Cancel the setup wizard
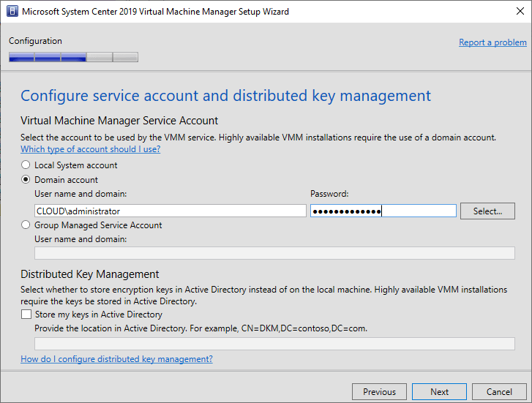Image resolution: width=532 pixels, height=403 pixels. pos(499,392)
